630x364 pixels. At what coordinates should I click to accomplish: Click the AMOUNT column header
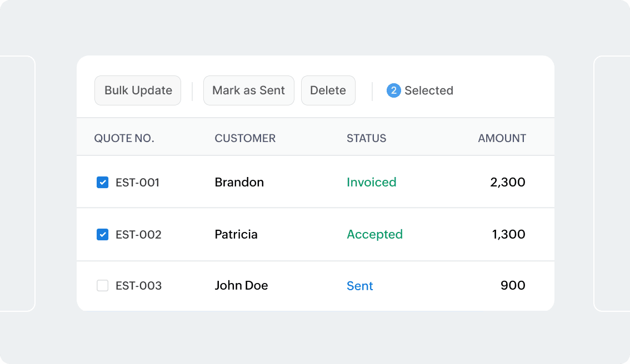502,138
